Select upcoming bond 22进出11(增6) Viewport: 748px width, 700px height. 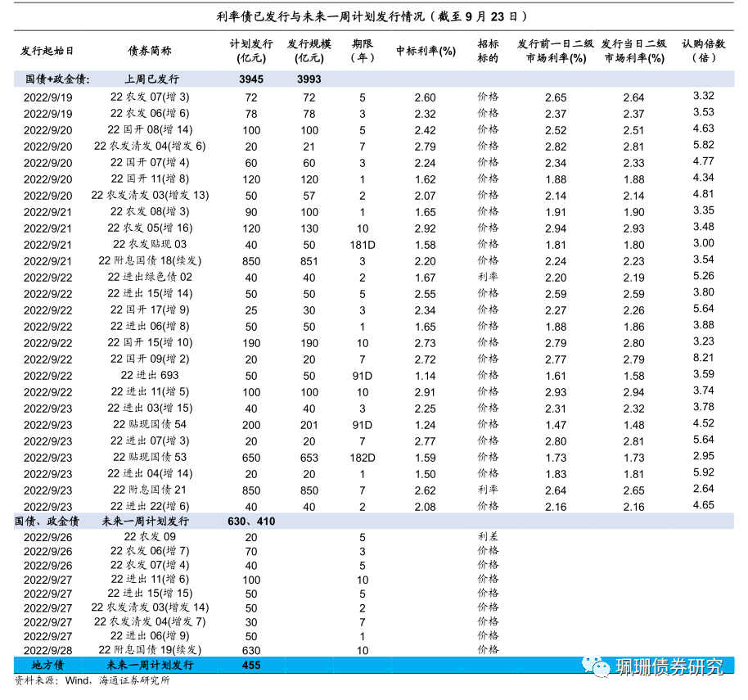pos(150,580)
